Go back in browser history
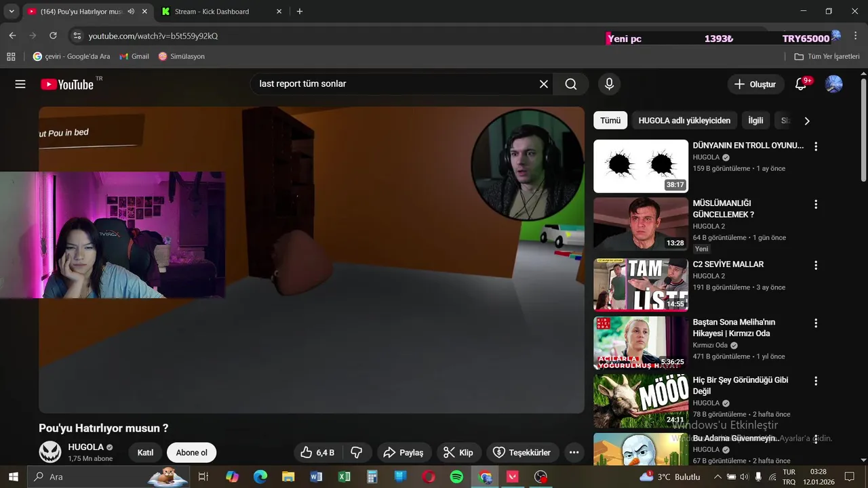Screen dimensions: 868x488 click(x=12, y=36)
